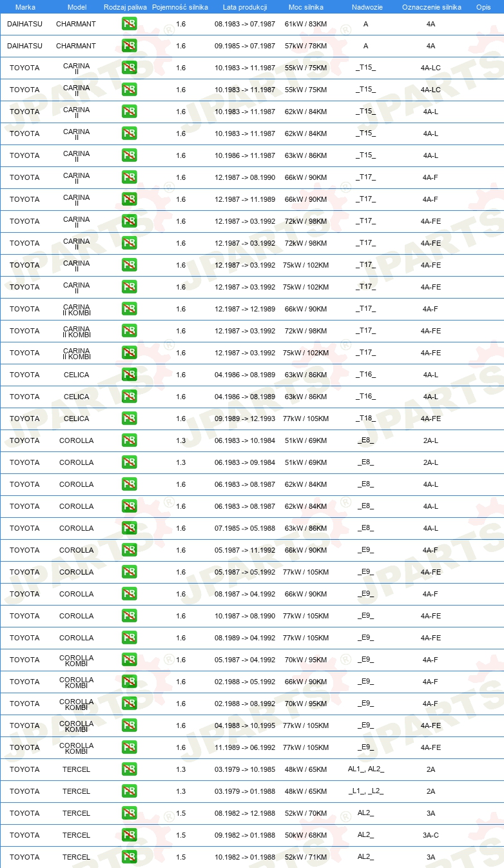This screenshot has height=868, width=504.
Task: Click the 'Model' column header
Action: click(77, 7)
